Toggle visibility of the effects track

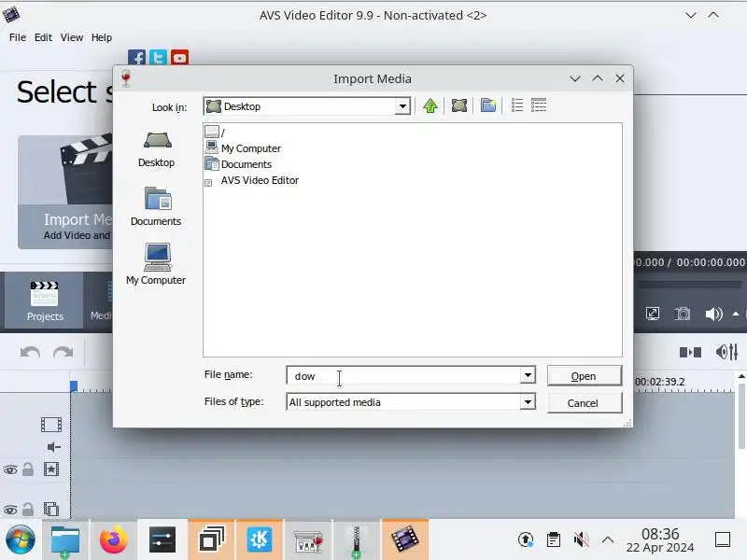10,470
